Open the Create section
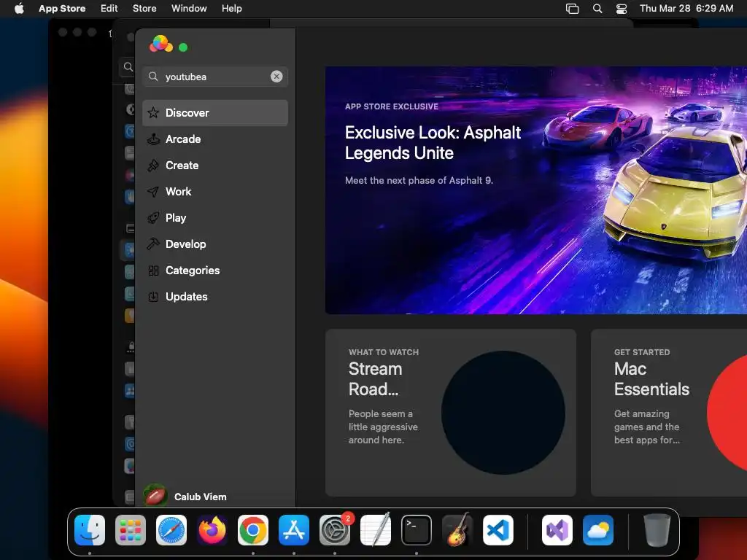 [215, 166]
